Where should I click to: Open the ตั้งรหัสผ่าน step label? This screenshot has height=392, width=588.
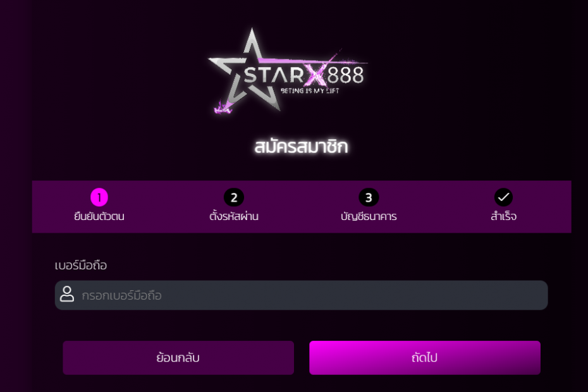click(x=234, y=216)
